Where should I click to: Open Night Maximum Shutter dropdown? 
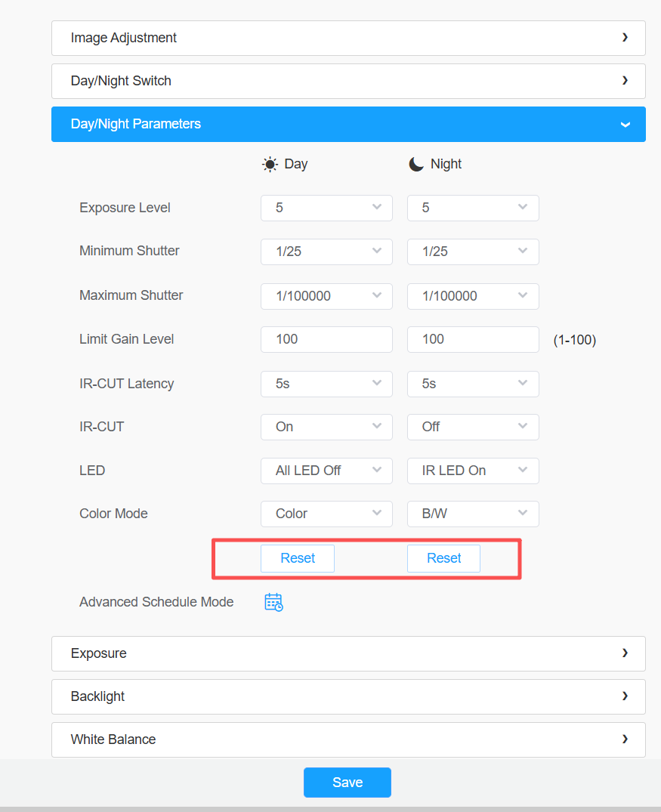(x=473, y=296)
